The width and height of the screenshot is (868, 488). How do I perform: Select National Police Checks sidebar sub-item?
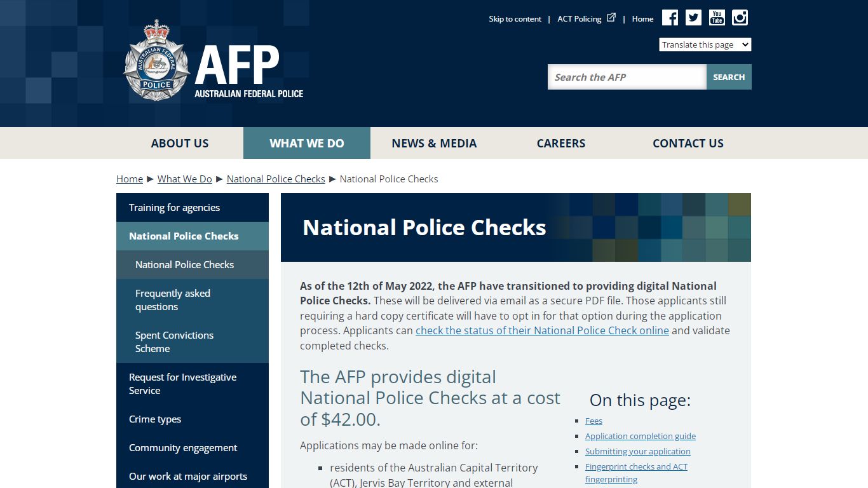pyautogui.click(x=193, y=264)
